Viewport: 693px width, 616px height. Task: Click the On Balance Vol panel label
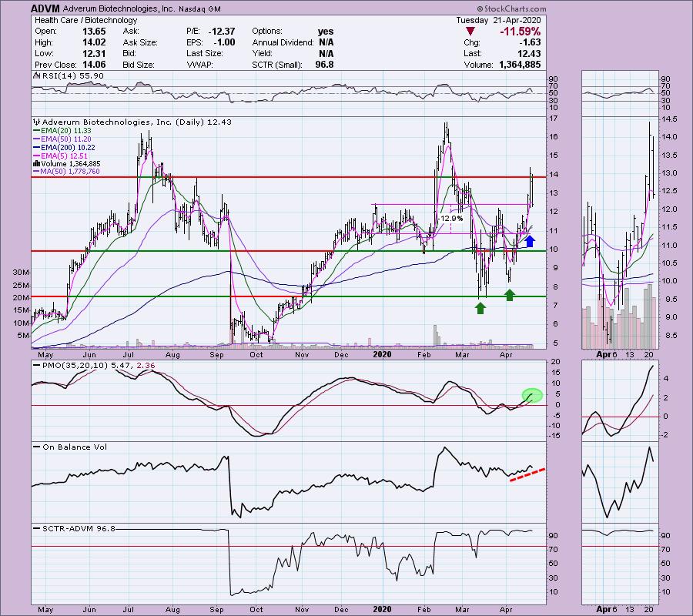pyautogui.click(x=71, y=447)
